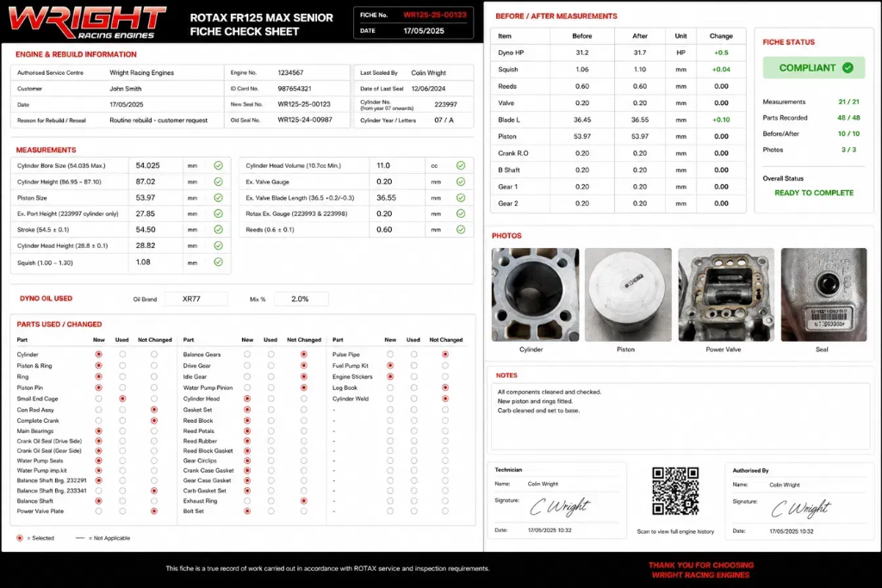Viewport: 882px width, 588px height.
Task: Open the Seal photo thumbnail
Action: 823,294
